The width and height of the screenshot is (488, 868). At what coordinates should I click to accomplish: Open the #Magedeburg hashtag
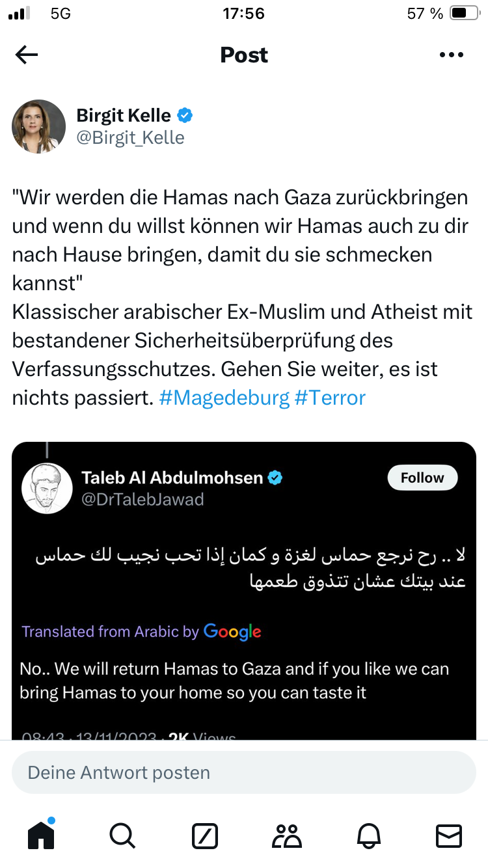pos(224,398)
